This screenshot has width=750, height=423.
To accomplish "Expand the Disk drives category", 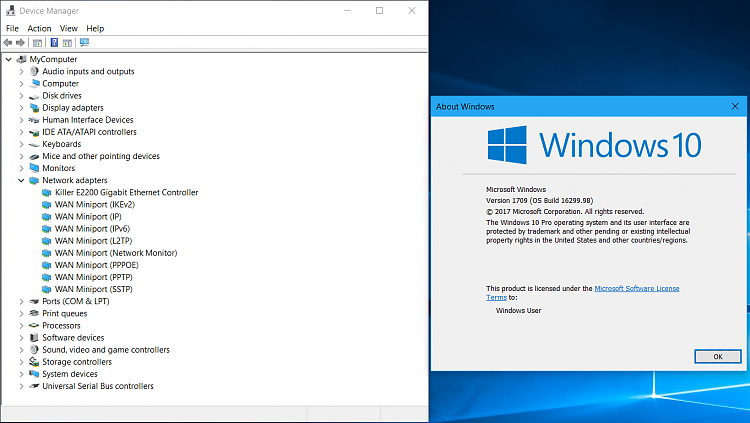I will [x=21, y=96].
